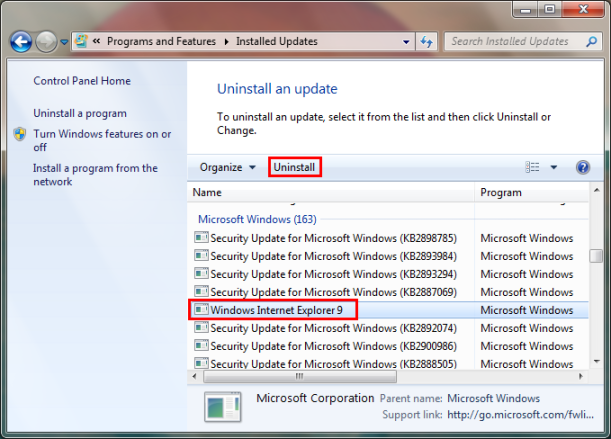Screen dimensions: 611x439
Task: Select Security Update KB2893294 row
Action: (388, 274)
